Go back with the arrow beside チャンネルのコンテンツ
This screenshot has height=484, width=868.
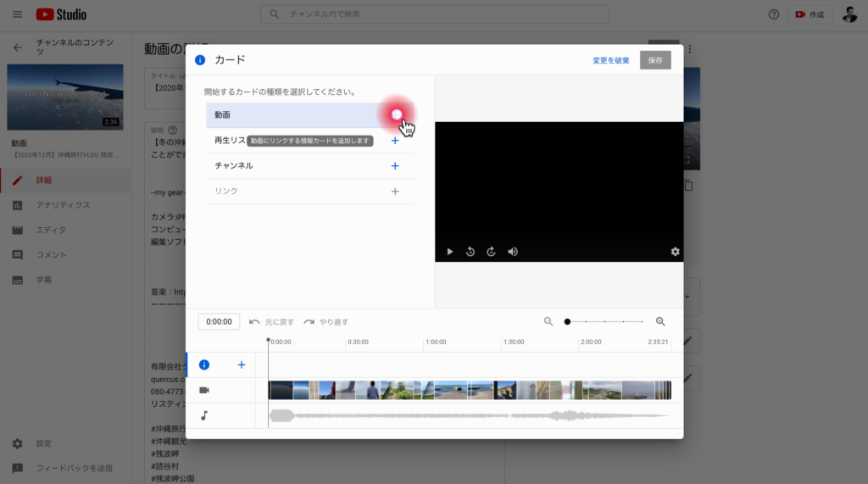[17, 47]
